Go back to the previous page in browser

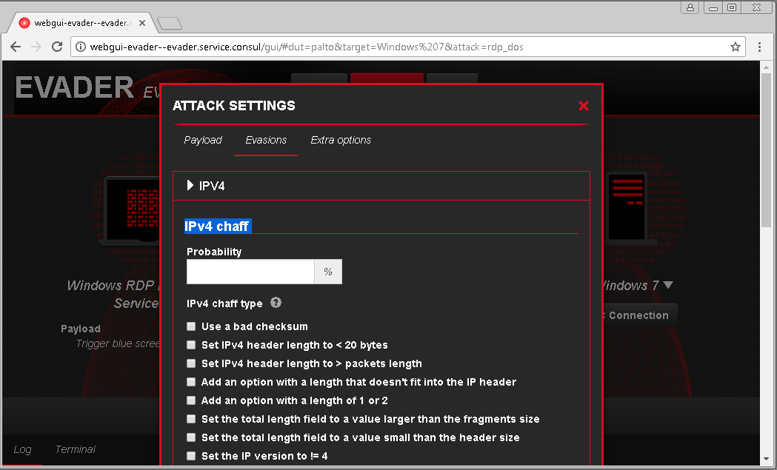[x=16, y=47]
